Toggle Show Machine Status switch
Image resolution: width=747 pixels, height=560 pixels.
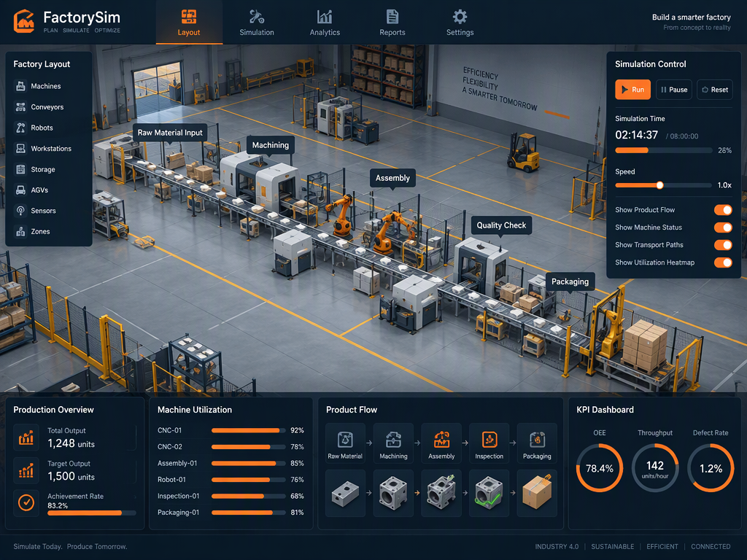[x=723, y=227]
